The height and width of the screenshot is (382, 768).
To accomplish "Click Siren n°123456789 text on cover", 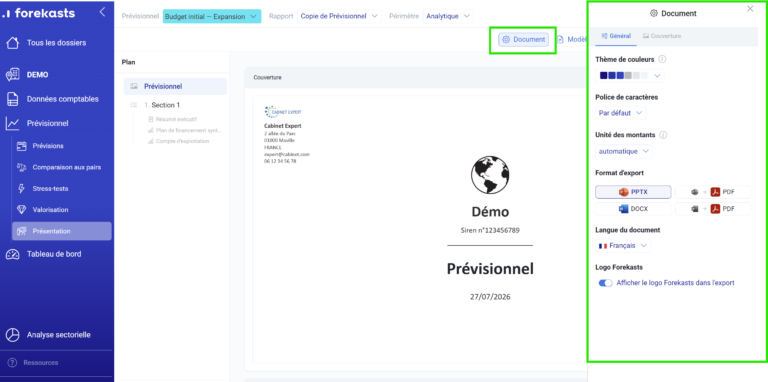I will pyautogui.click(x=490, y=230).
